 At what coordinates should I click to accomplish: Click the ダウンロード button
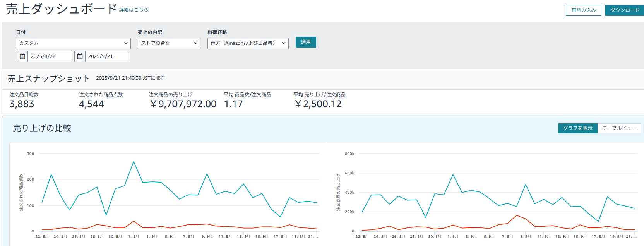click(624, 10)
